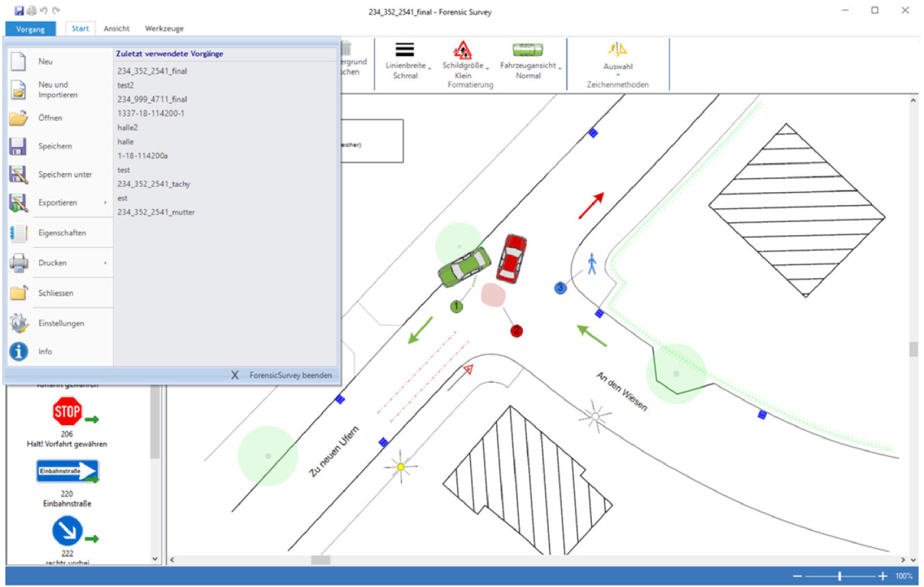
Task: Open recent file 234_999_4711_final
Action: [152, 99]
